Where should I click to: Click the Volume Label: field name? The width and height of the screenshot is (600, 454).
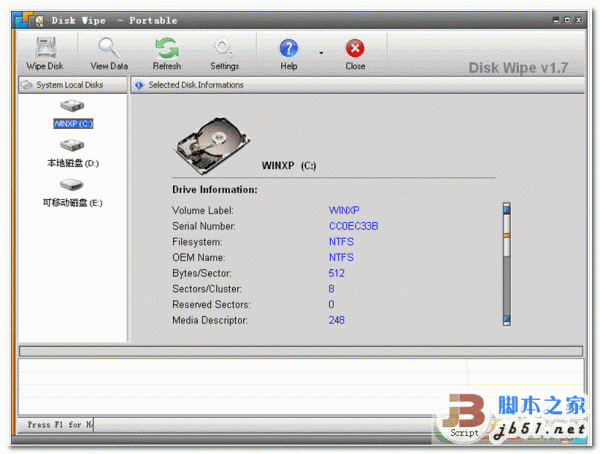point(202,210)
